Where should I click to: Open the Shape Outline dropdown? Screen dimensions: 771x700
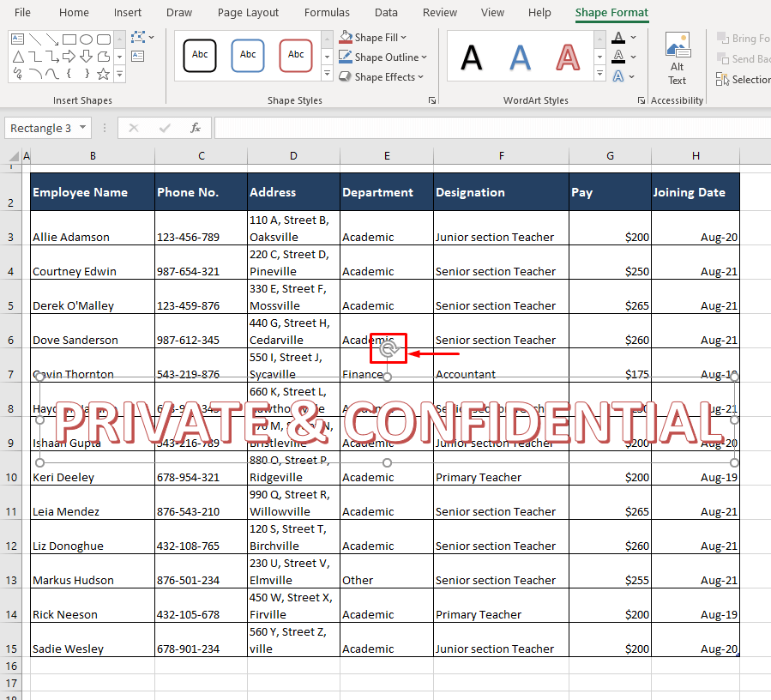click(x=383, y=57)
